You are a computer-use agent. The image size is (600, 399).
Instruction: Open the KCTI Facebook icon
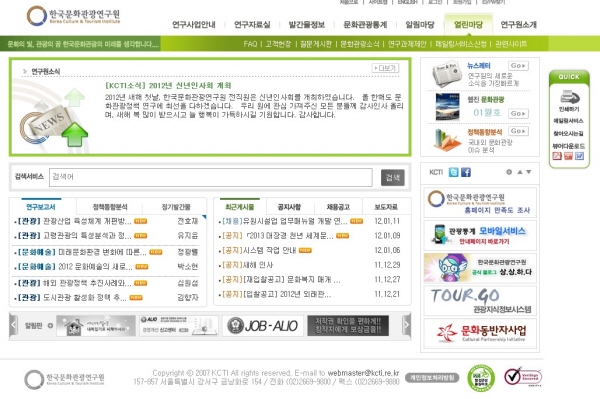pos(466,173)
